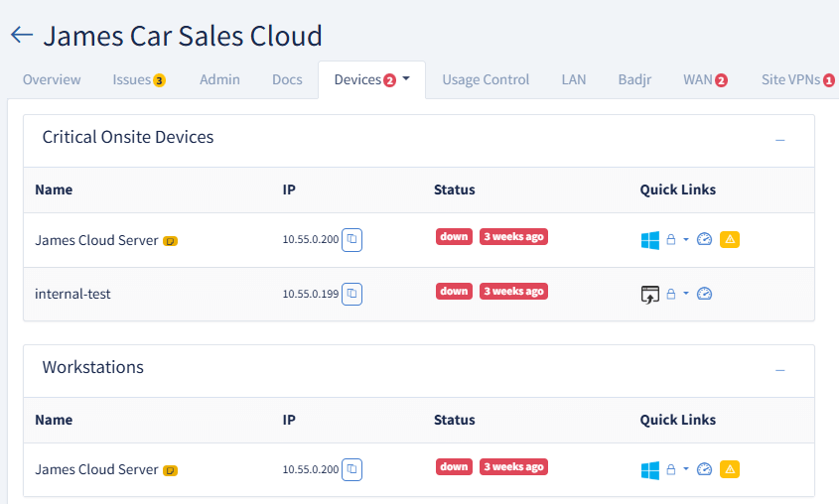Go back using the left arrow
This screenshot has height=504, width=839.
[22, 36]
